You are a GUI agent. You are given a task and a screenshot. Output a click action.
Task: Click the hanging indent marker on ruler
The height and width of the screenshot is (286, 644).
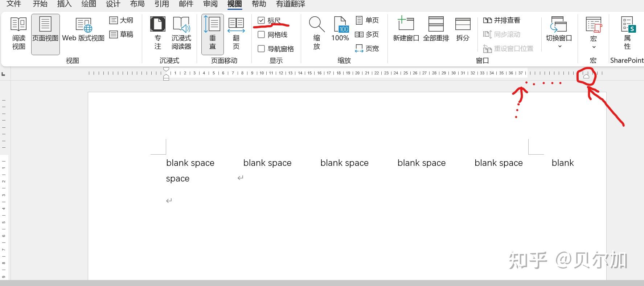(166, 76)
